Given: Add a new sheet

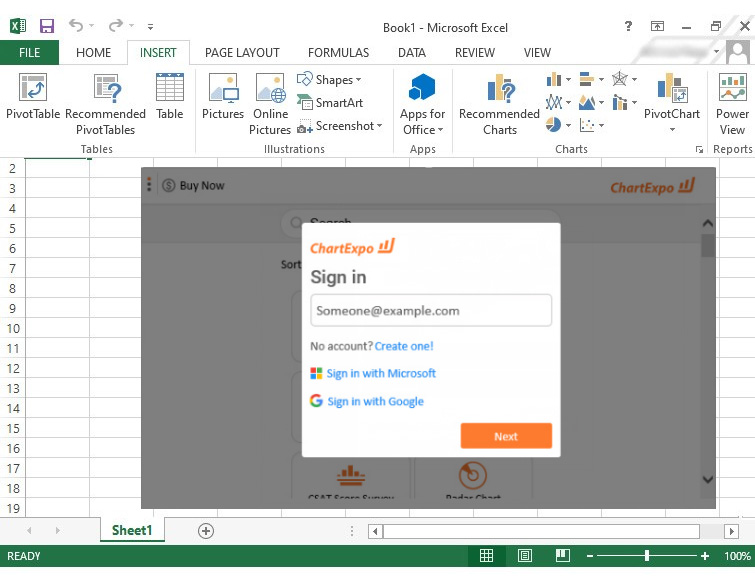Looking at the screenshot, I should pyautogui.click(x=206, y=531).
